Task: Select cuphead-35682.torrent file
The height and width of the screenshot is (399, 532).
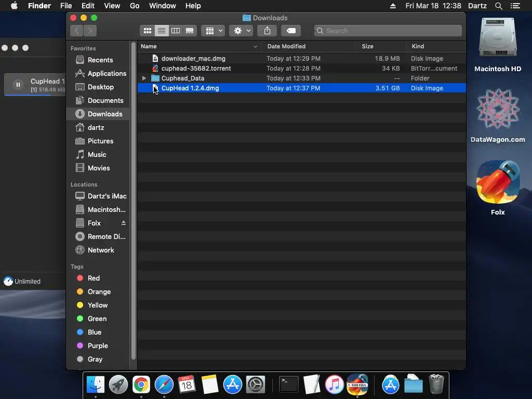Action: [x=302, y=69]
